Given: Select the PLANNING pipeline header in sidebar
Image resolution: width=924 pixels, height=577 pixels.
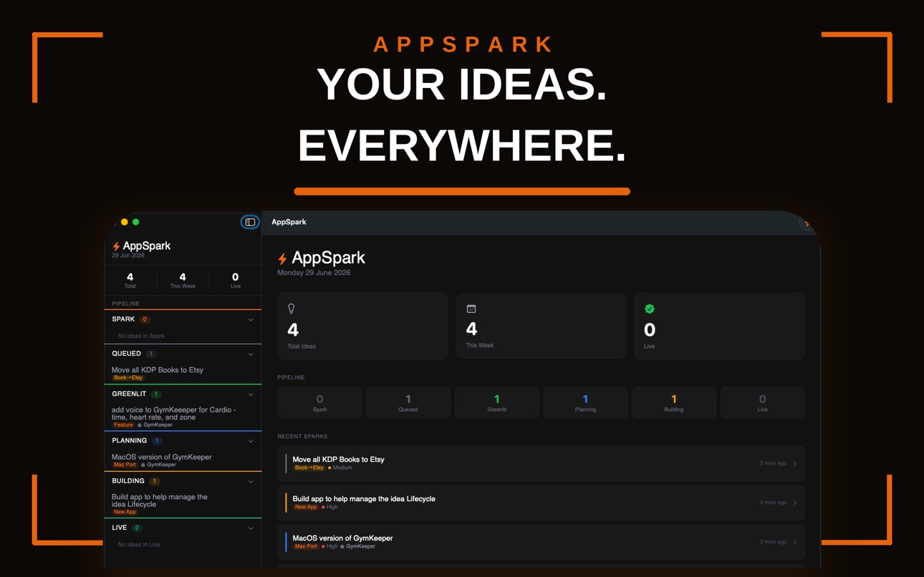Looking at the screenshot, I should tap(183, 441).
